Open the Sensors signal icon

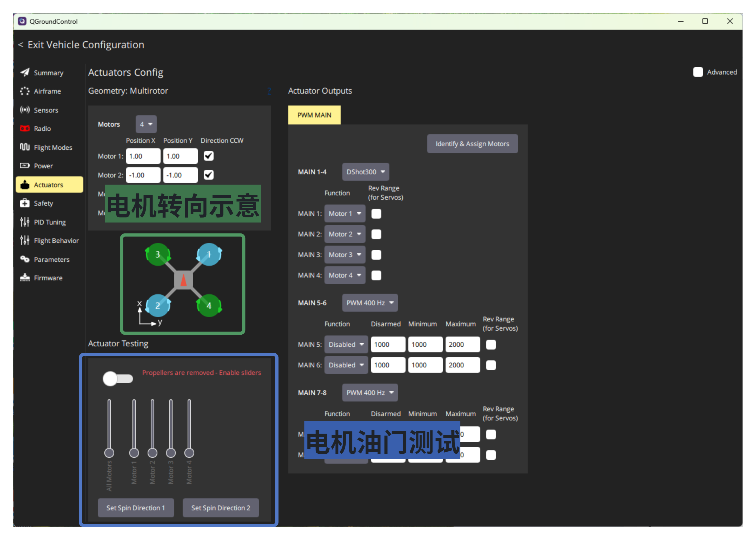tap(25, 110)
